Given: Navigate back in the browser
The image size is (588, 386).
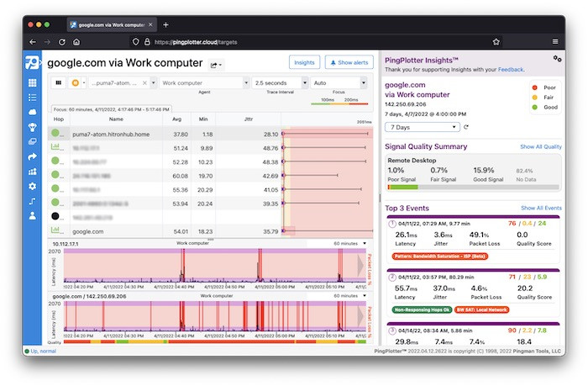Looking at the screenshot, I should coord(33,42).
